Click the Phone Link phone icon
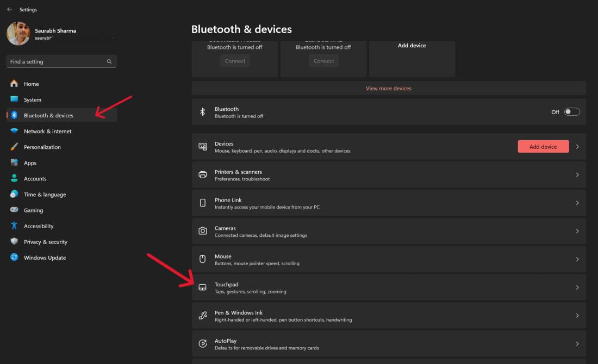Viewport: 598px width, 364px height. (203, 203)
